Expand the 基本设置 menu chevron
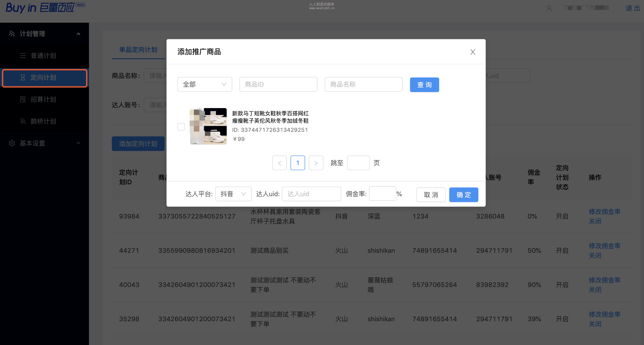Image resolution: width=644 pixels, height=345 pixels. coord(78,143)
